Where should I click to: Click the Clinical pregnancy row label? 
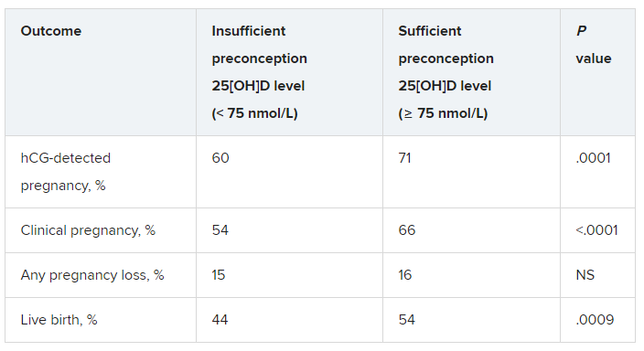click(x=88, y=230)
